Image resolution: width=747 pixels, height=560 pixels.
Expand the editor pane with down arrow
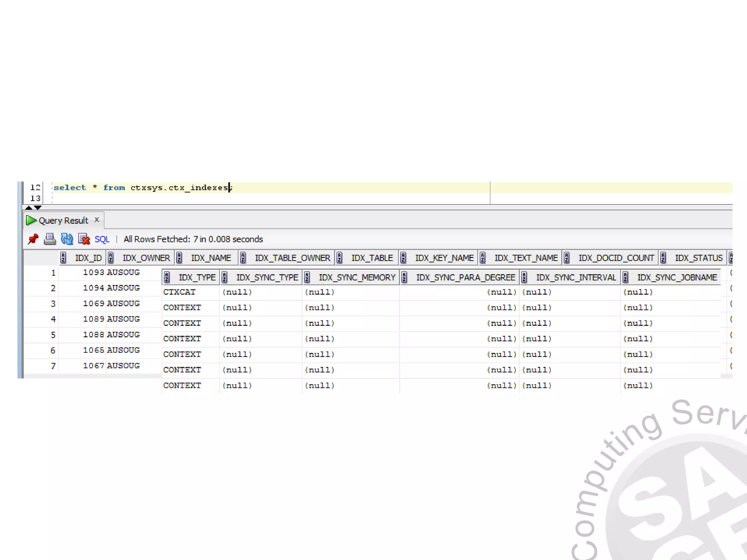click(x=38, y=207)
